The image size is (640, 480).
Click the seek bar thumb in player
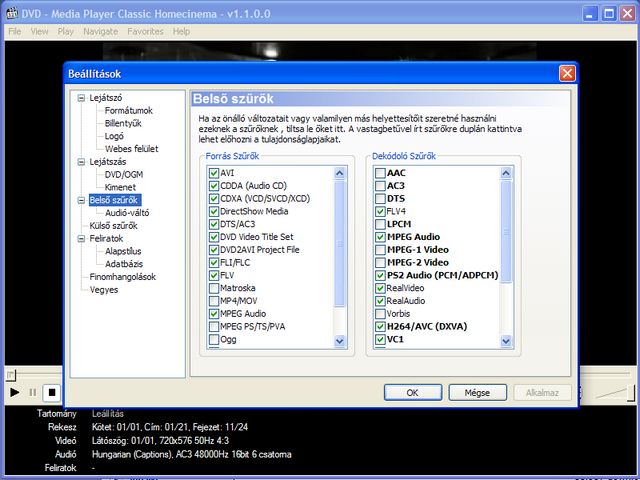11,374
